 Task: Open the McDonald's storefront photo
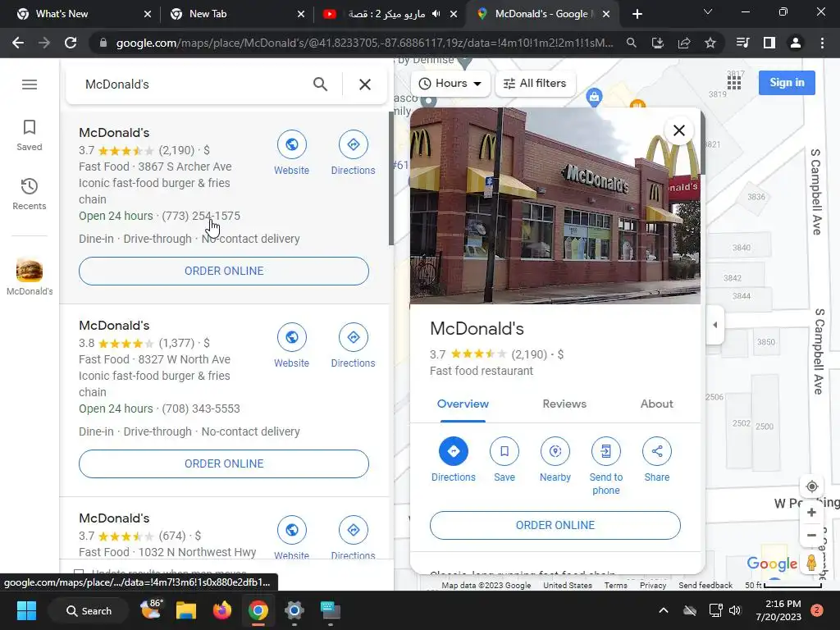pyautogui.click(x=555, y=206)
